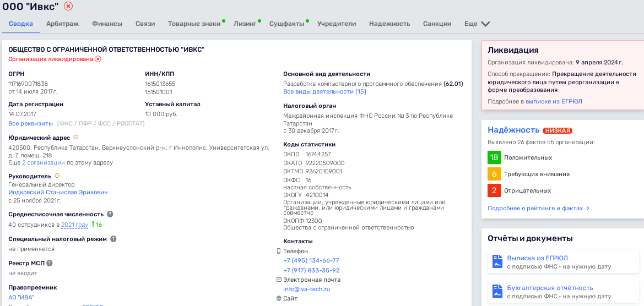
Task: Click the red liquidated icon beside ООО "Ивкс" title
Action: coord(68,6)
